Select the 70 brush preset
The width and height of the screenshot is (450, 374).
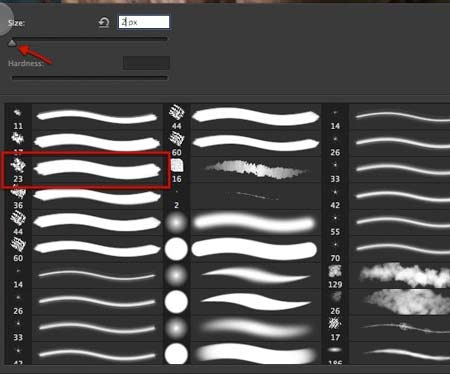[386, 249]
